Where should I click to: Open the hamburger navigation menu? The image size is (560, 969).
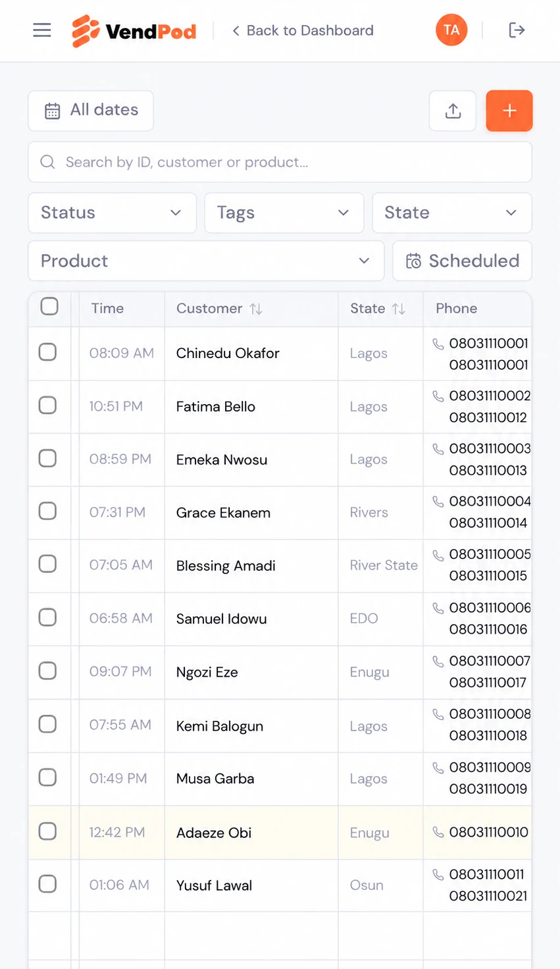42,30
